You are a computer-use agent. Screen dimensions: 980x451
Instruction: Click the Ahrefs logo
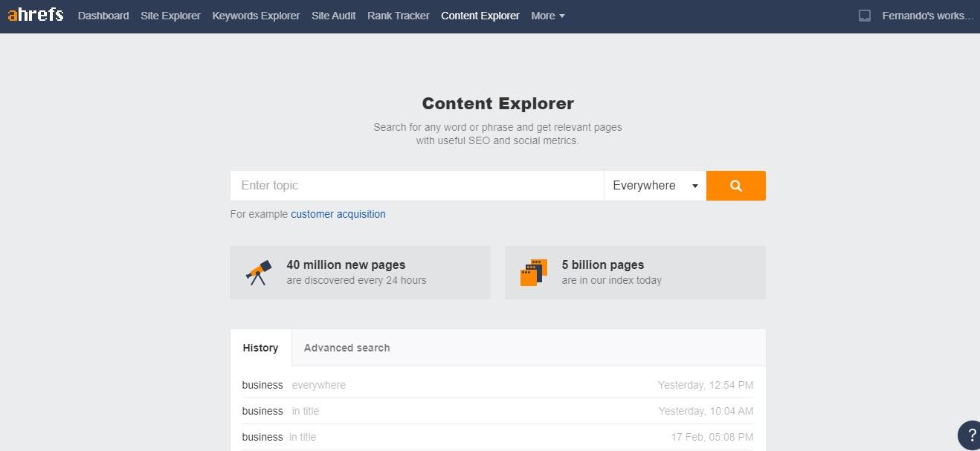(x=36, y=15)
